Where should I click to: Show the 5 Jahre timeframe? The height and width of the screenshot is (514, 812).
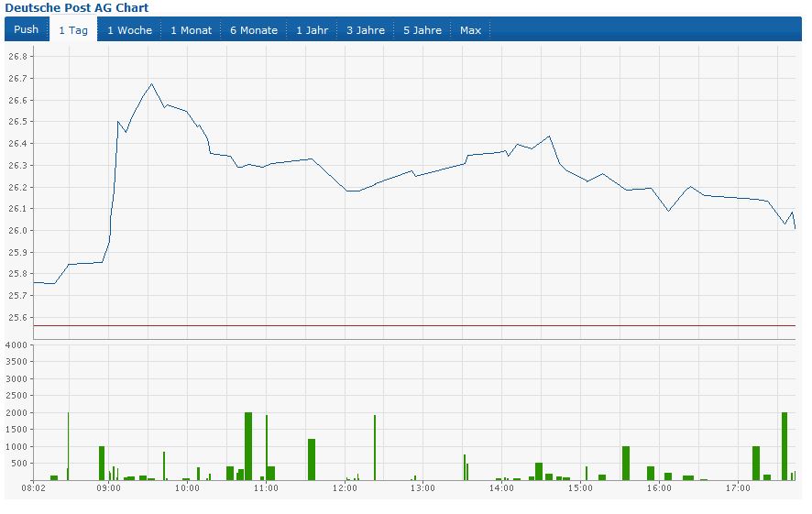[x=422, y=30]
